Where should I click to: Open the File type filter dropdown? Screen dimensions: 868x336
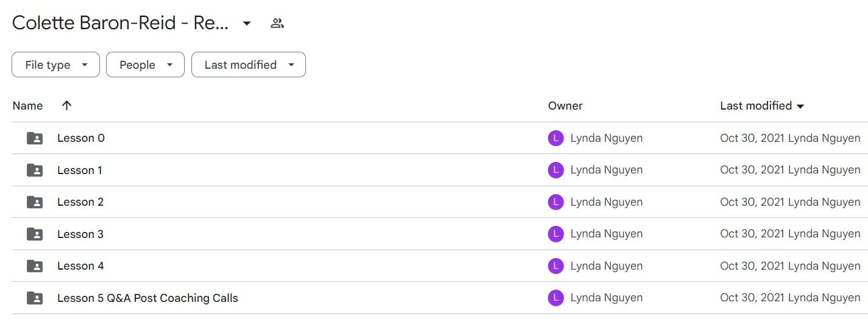(55, 65)
